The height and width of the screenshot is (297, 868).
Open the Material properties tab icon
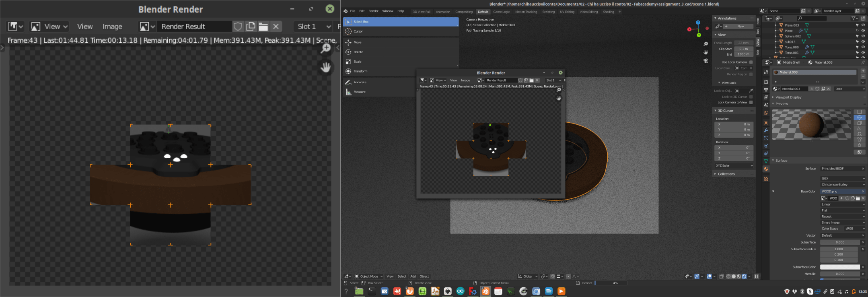pyautogui.click(x=766, y=169)
